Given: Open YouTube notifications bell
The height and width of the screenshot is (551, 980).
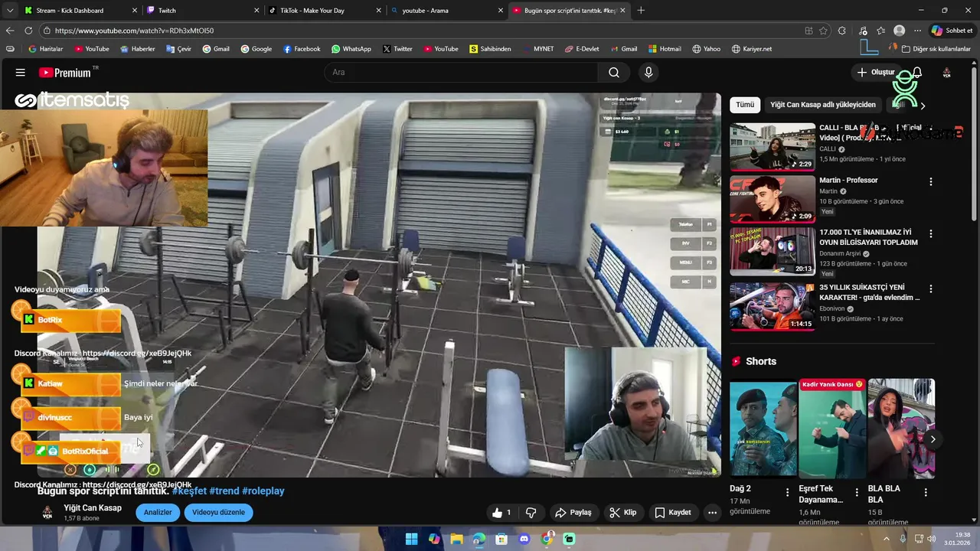Looking at the screenshot, I should click(x=916, y=72).
